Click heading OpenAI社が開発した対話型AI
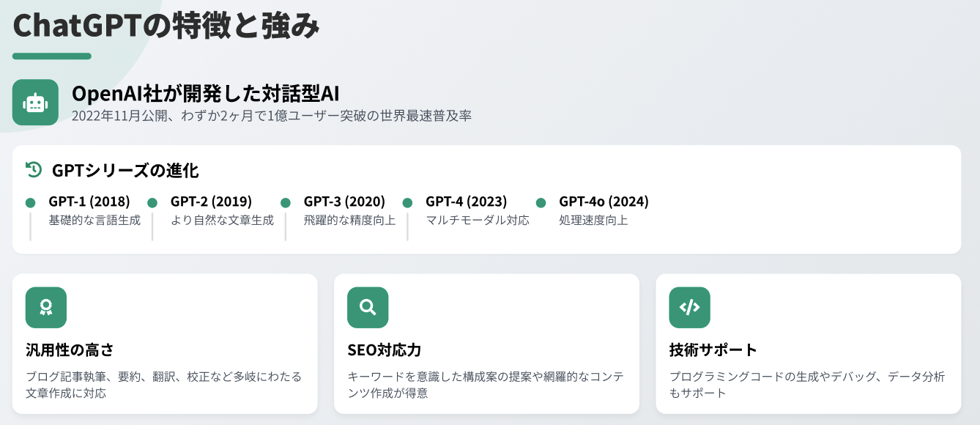The image size is (980, 425). point(206,94)
